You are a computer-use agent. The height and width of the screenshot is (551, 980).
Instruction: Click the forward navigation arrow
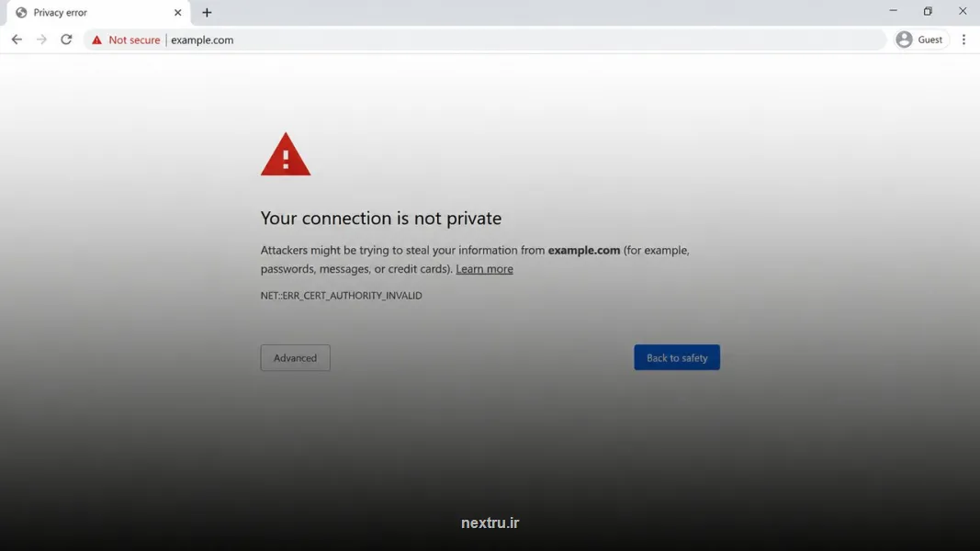(x=41, y=39)
